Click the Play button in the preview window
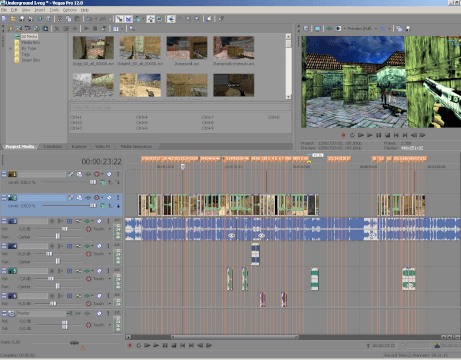 click(x=370, y=135)
